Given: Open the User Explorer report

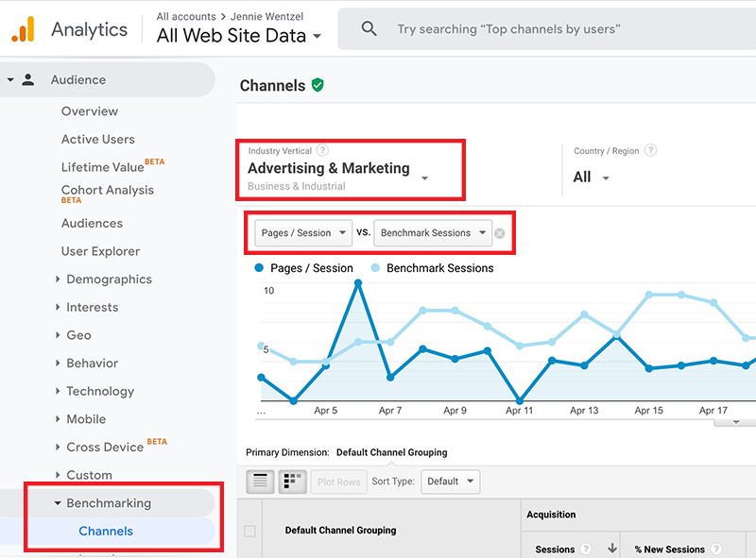Looking at the screenshot, I should pos(100,251).
